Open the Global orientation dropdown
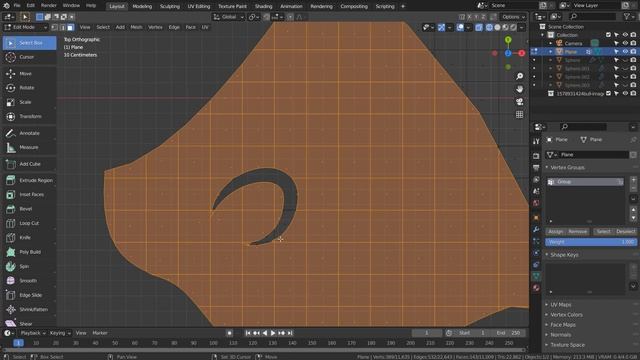Viewport: 640px width, 360px height. (x=229, y=17)
